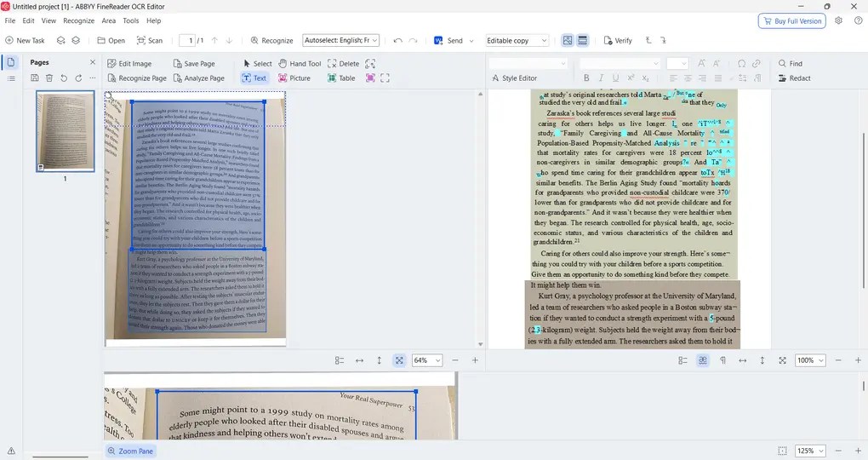Open the 64% image zoom dropdown
This screenshot has width=868, height=460.
click(x=427, y=360)
